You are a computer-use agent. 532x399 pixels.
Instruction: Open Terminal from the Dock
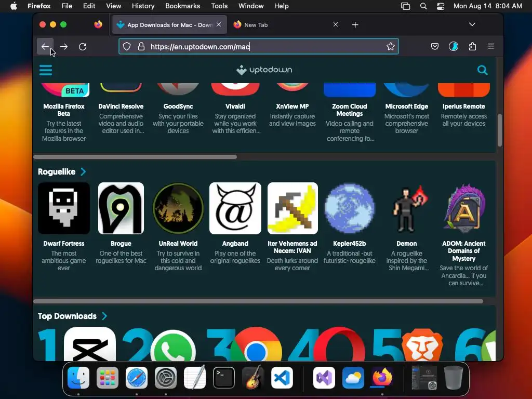(x=223, y=378)
